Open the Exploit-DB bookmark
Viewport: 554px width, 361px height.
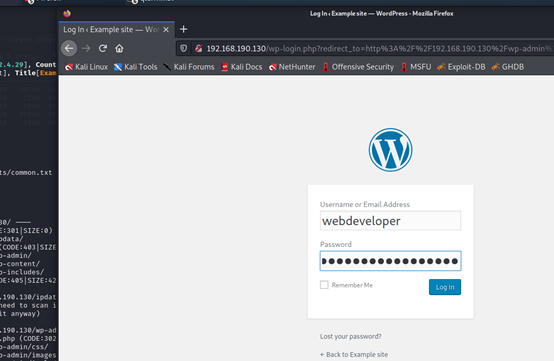pyautogui.click(x=461, y=67)
